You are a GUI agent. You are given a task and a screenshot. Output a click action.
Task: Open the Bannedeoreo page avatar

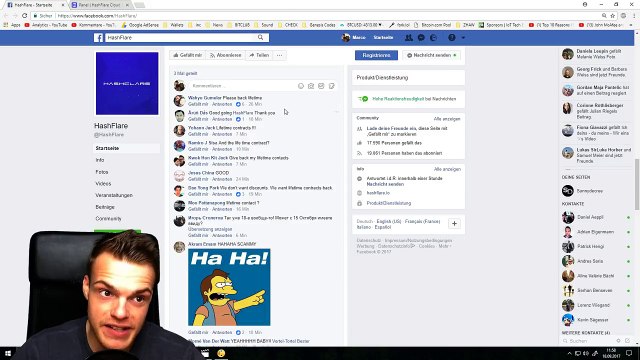pos(568,191)
